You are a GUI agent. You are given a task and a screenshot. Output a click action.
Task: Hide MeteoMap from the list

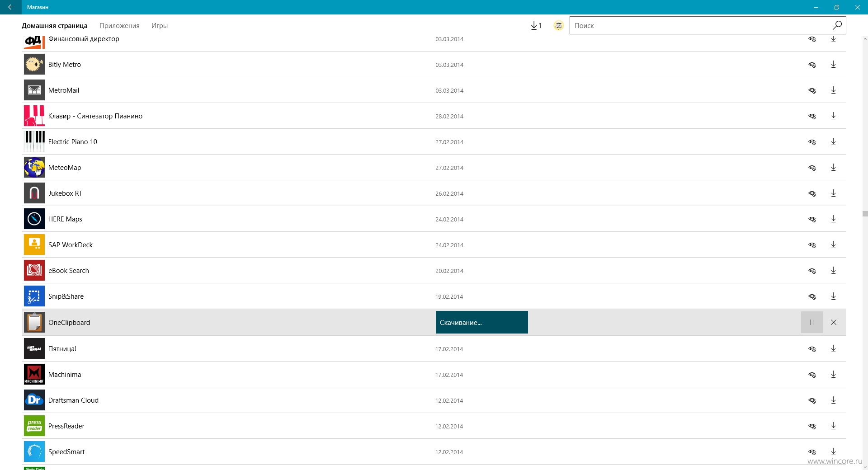pos(812,168)
